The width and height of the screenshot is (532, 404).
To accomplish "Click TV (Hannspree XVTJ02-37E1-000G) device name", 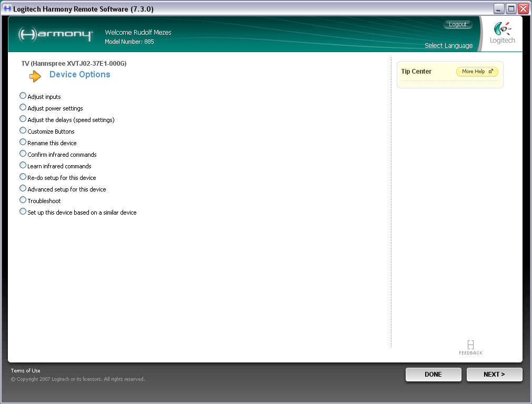I will pos(74,64).
